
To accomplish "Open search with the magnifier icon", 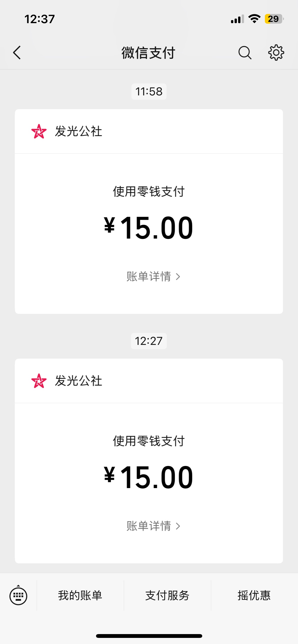I will point(245,53).
